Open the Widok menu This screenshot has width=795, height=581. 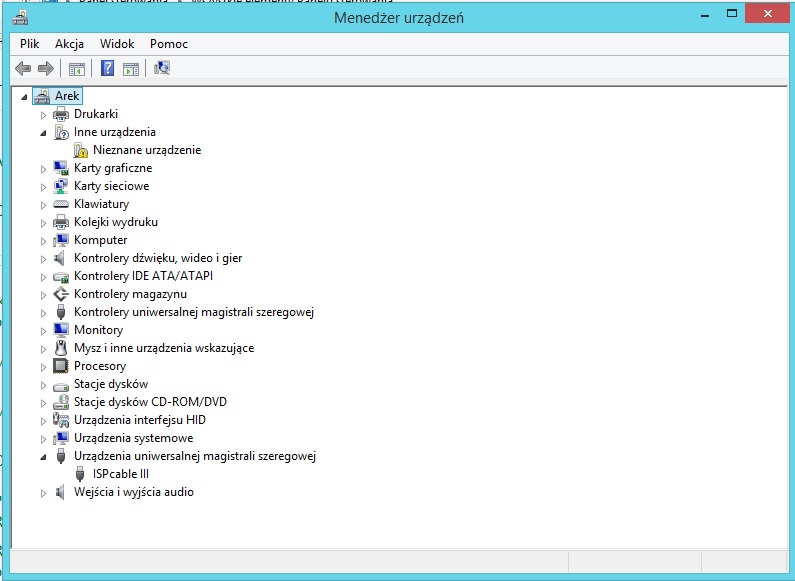tap(117, 44)
